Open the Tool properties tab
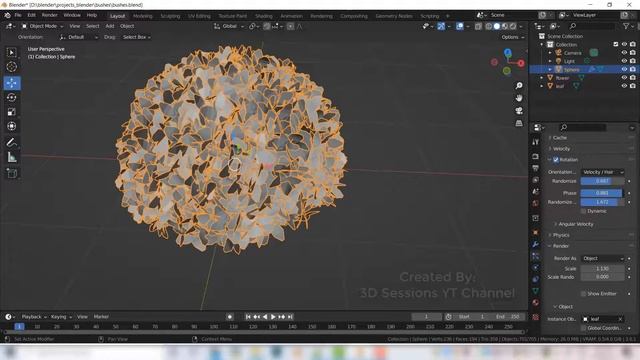Image resolution: width=640 pixels, height=360 pixels. 536,142
